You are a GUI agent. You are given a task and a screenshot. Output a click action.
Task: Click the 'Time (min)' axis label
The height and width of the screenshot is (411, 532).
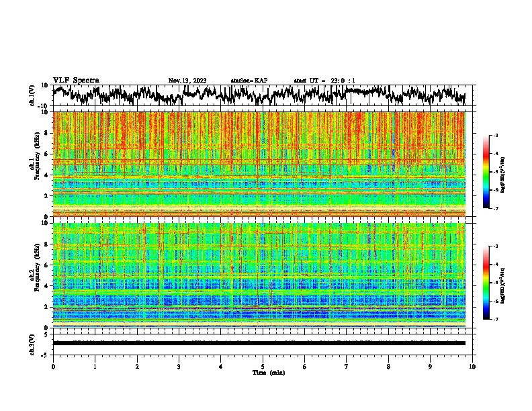pyautogui.click(x=269, y=373)
